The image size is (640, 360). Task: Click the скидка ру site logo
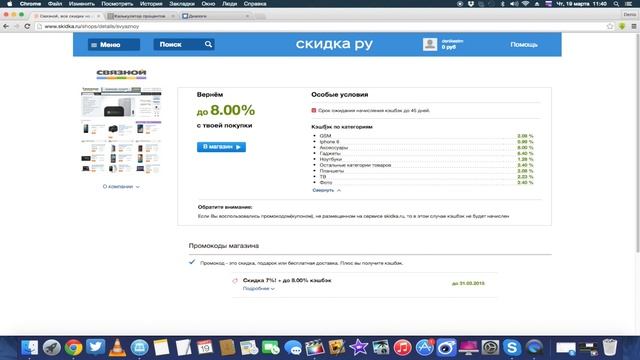tap(334, 44)
